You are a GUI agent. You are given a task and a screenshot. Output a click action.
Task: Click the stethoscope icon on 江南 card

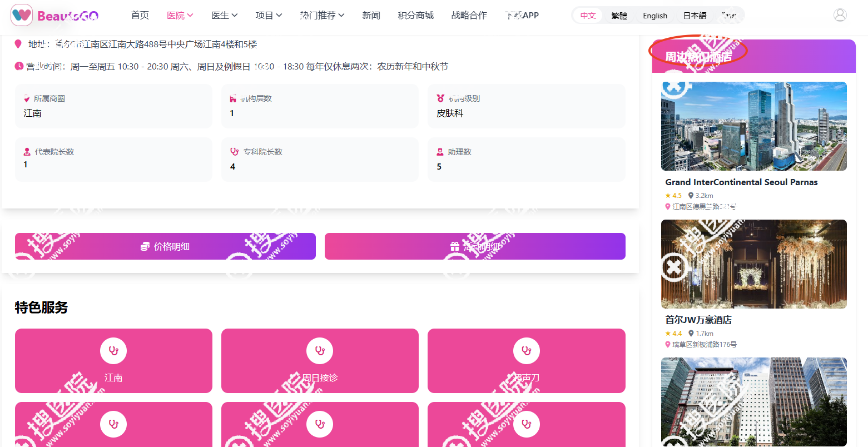(113, 351)
